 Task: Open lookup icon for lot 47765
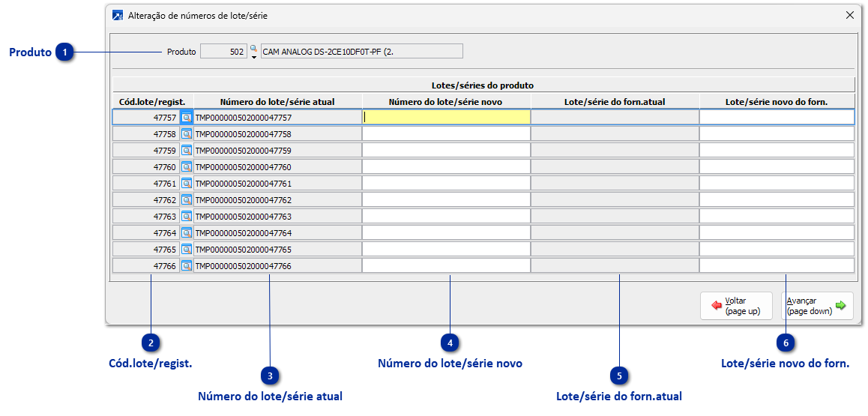pyautogui.click(x=187, y=249)
